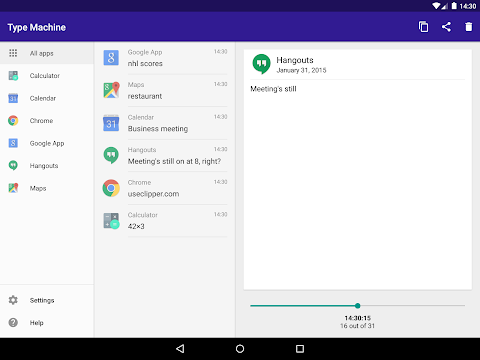Filter history by Hangouts
Viewport: 480px width, 360px height.
[x=47, y=166]
